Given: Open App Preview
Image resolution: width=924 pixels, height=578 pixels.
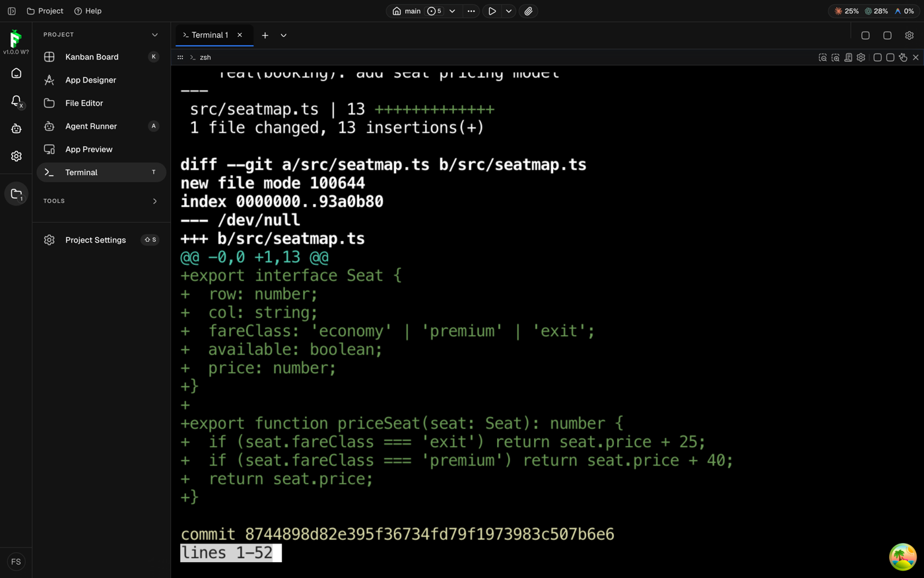Looking at the screenshot, I should [x=102, y=149].
